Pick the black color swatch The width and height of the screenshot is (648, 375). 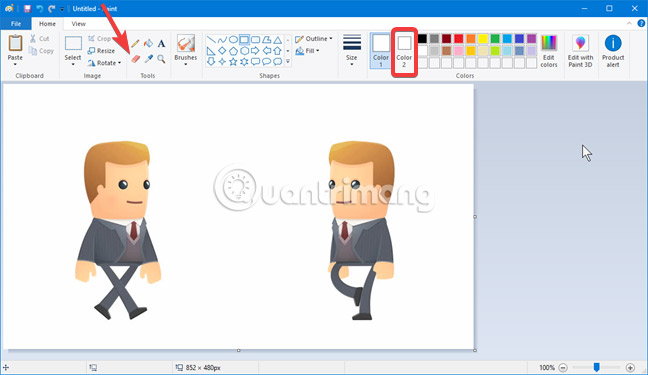[422, 39]
